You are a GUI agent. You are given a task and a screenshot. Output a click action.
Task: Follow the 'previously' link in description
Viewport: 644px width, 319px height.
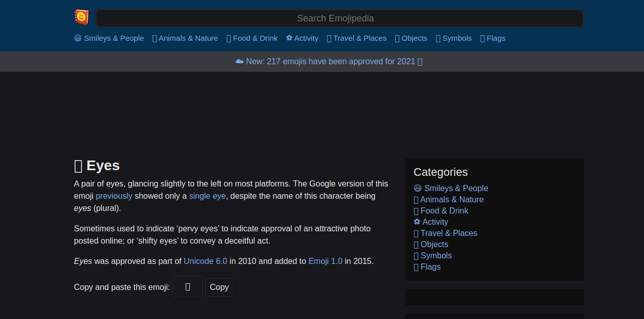click(x=114, y=196)
